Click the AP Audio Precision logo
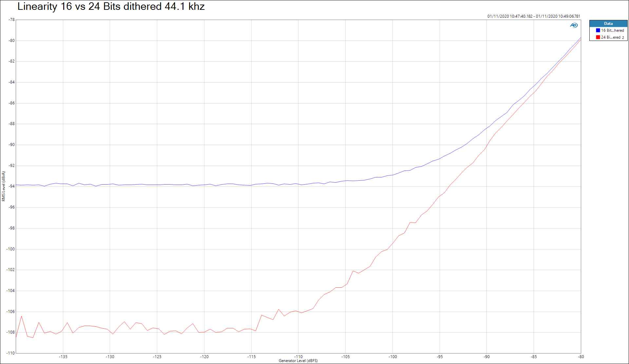 574,25
